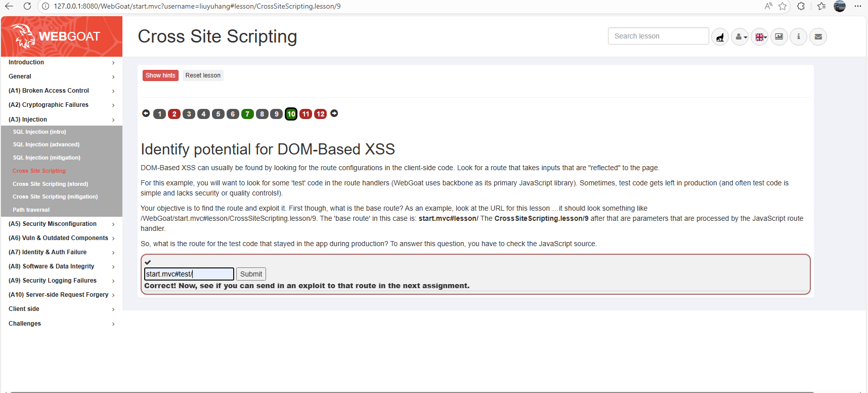Click the Show hints button
The image size is (868, 393).
coord(160,75)
